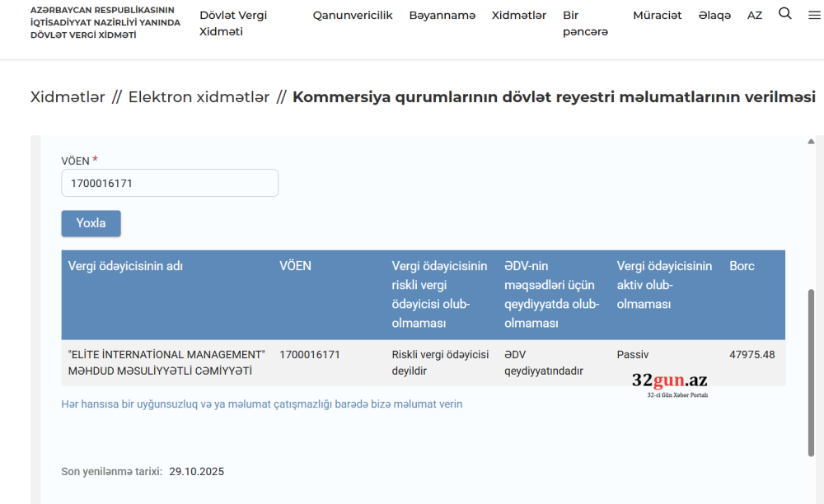Go to the Bir pəncərə menu
Viewport: 824px width, 504px height.
585,23
